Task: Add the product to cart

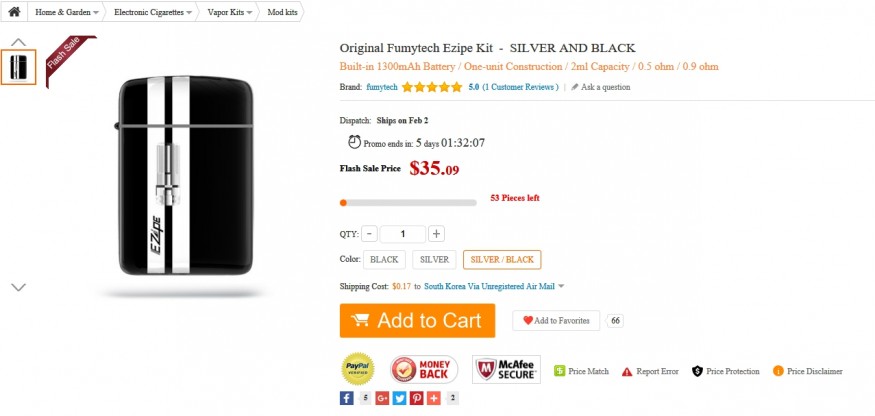Action: point(417,321)
